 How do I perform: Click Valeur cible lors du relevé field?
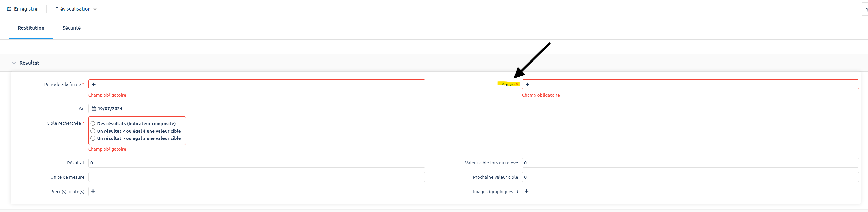(690, 163)
